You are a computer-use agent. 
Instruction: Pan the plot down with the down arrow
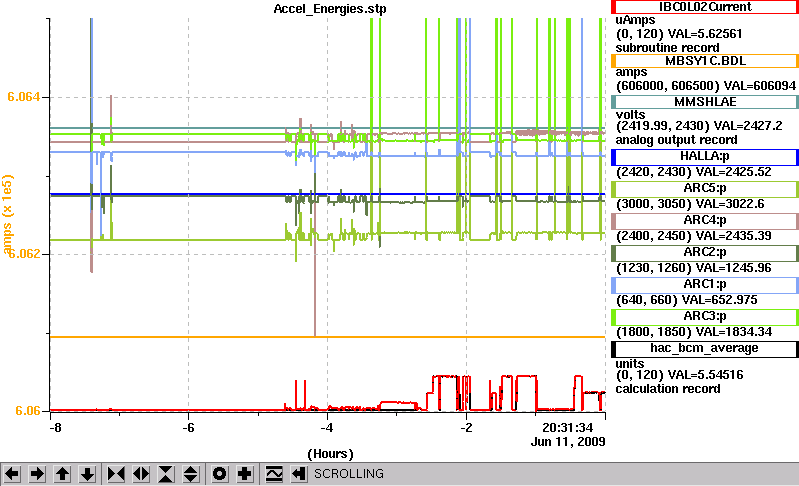point(88,474)
